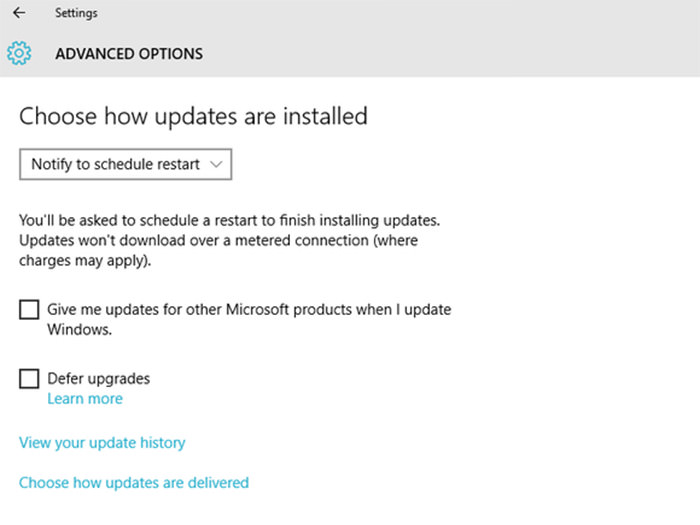The image size is (700, 525).
Task: Click the empty title bar right of Settings
Action: 400,14
